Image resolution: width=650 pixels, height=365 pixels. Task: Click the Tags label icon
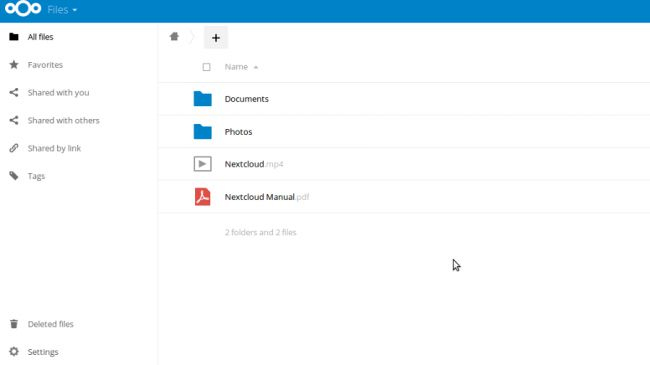[14, 176]
